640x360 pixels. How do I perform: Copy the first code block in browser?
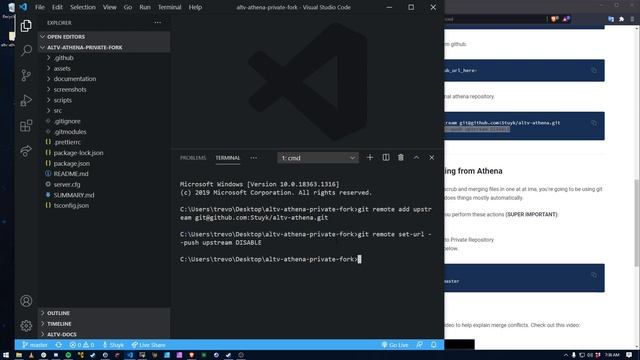[593, 70]
